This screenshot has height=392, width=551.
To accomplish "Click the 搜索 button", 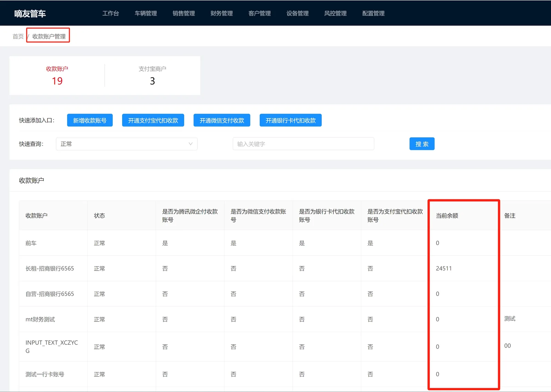I will pos(422,144).
